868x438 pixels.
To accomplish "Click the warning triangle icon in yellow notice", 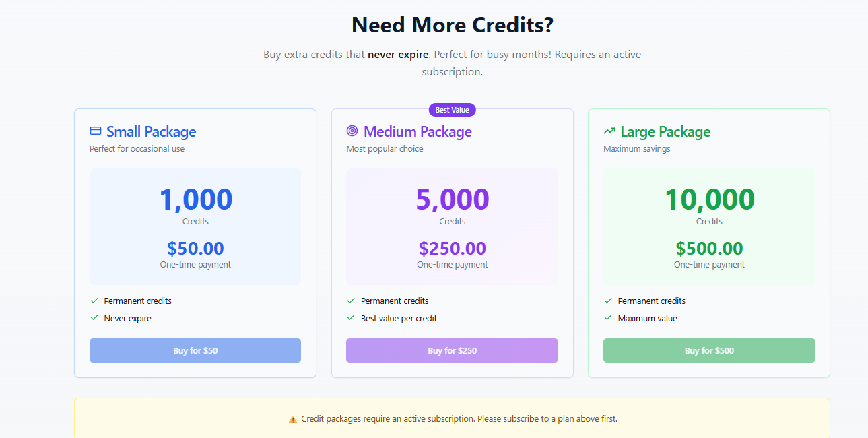I will (x=293, y=419).
